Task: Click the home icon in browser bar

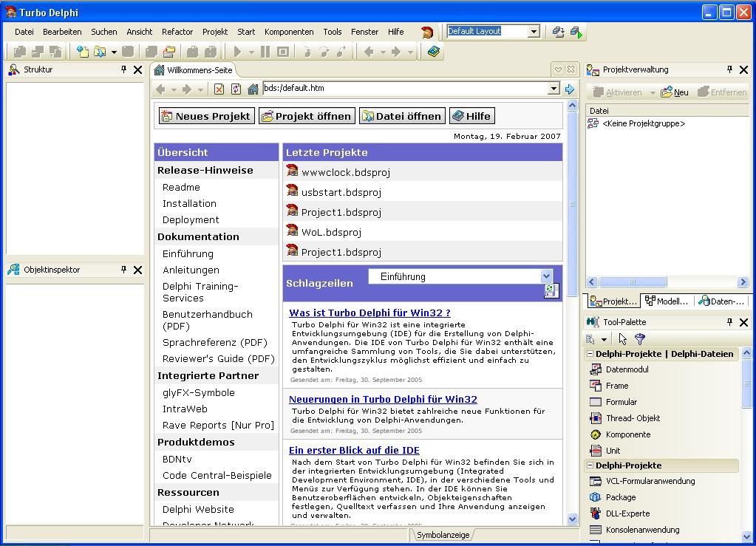Action: 253,89
